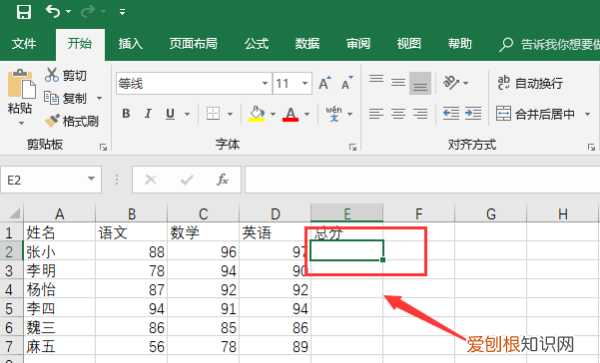Click the wén phonetic guide icon
600x363 pixels.
[x=334, y=114]
